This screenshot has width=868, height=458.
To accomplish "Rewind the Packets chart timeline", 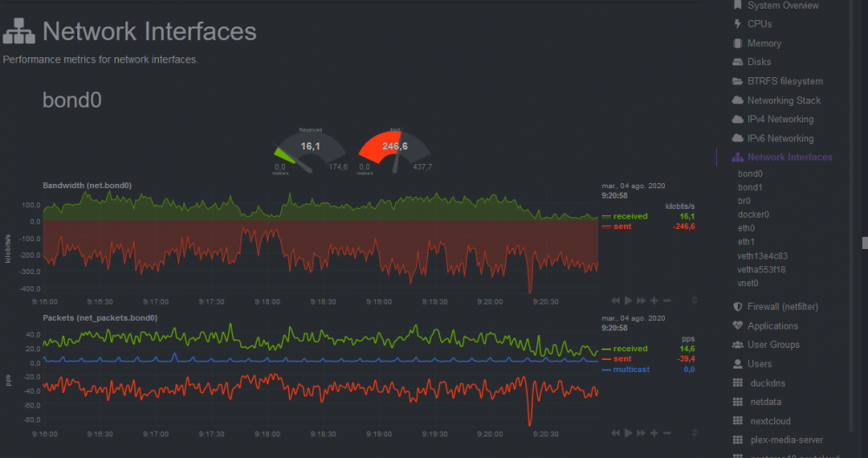I will tap(615, 433).
